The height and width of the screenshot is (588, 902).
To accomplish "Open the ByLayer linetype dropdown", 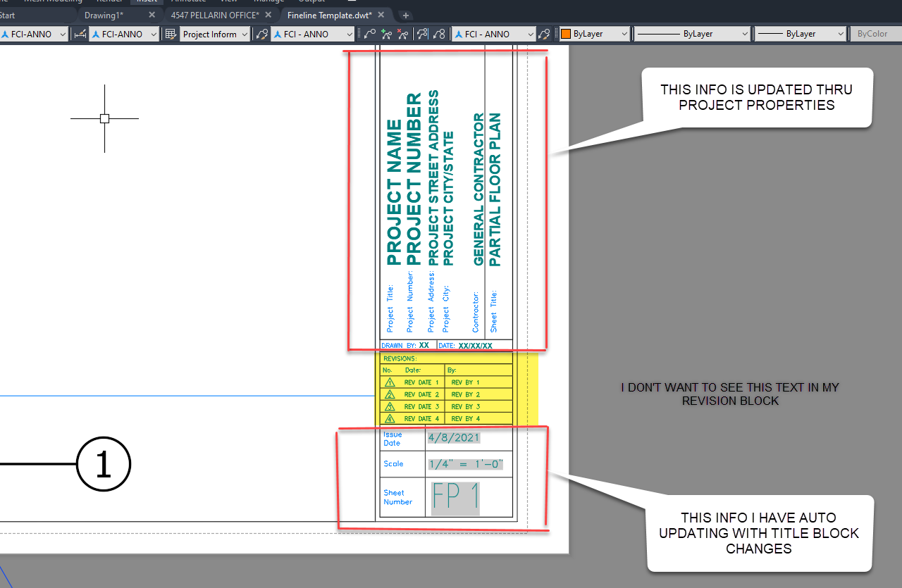I will (692, 34).
